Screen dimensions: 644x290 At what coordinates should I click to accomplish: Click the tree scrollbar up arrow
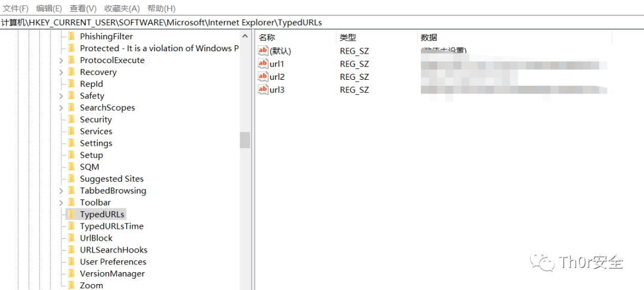click(245, 36)
